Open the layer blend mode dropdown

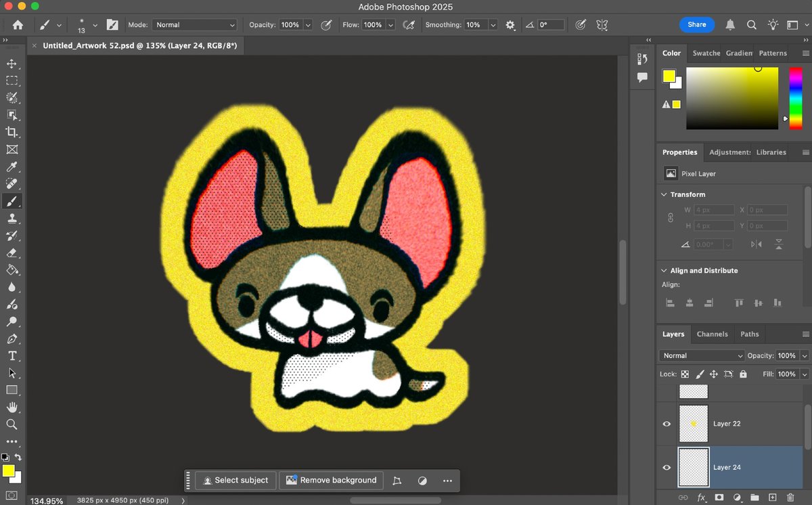[x=702, y=355]
